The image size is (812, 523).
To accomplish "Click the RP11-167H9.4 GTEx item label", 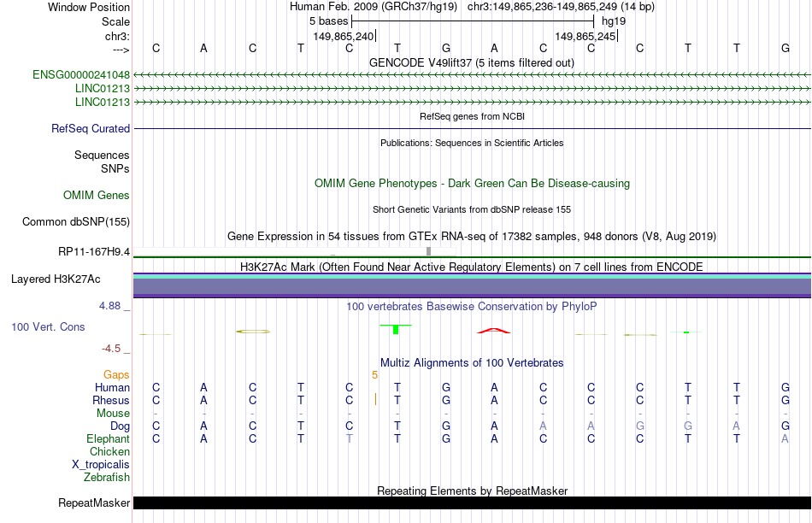I will [94, 251].
